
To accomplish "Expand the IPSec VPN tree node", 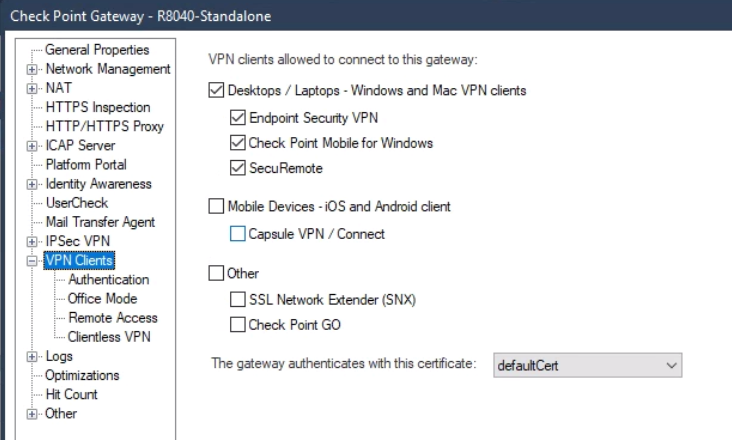I will pos(32,242).
